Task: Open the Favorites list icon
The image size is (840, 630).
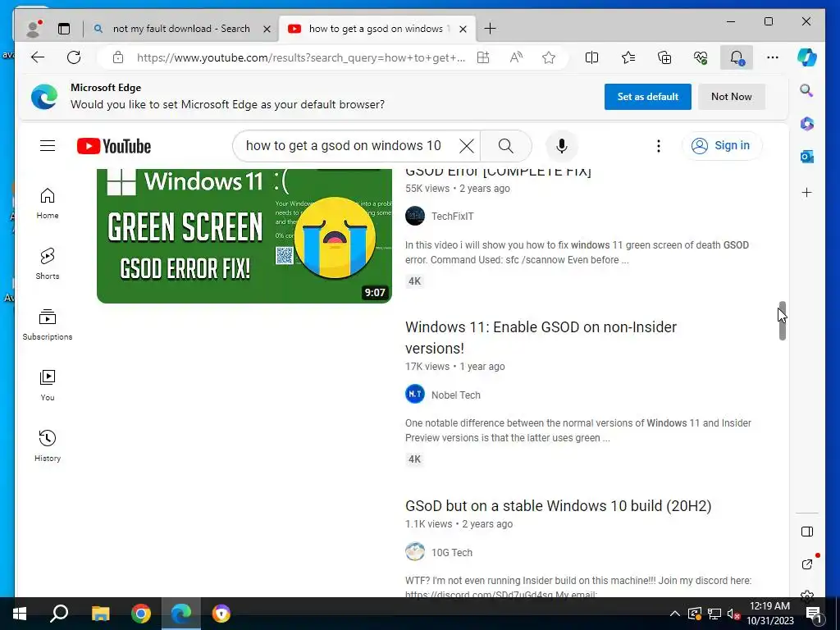Action: click(628, 57)
